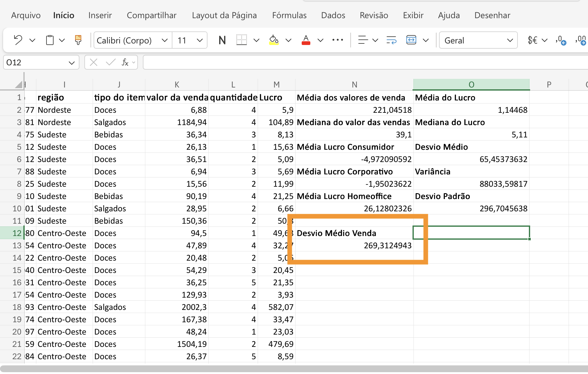This screenshot has width=588, height=374.
Task: Click the merge cells icon
Action: pyautogui.click(x=411, y=40)
